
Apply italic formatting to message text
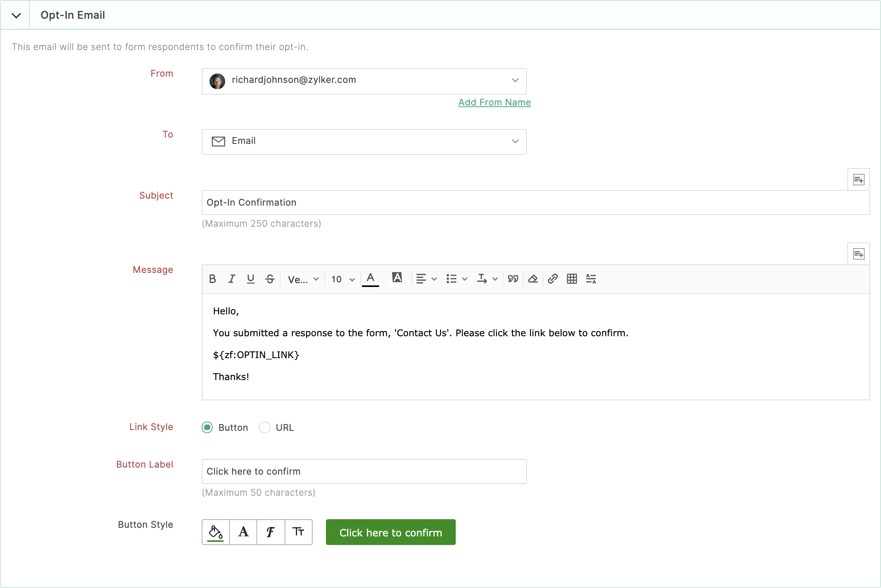[231, 279]
